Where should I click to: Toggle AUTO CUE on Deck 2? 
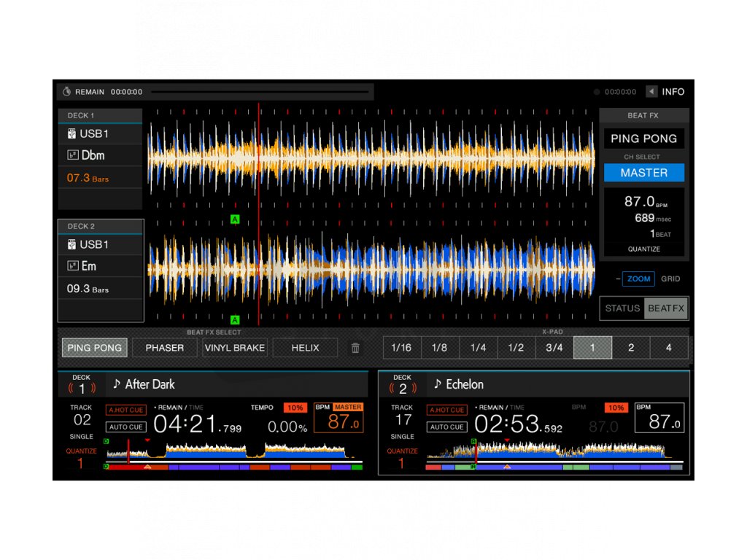446,427
